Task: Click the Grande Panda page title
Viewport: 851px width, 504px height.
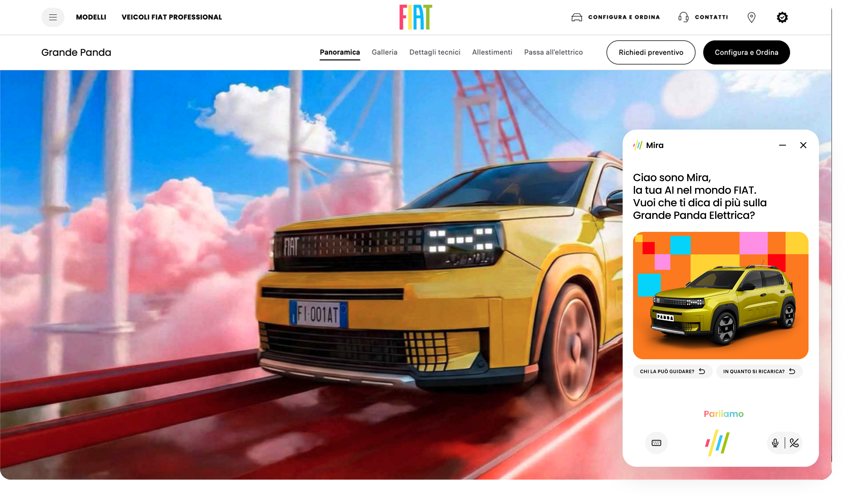Action: pos(76,52)
